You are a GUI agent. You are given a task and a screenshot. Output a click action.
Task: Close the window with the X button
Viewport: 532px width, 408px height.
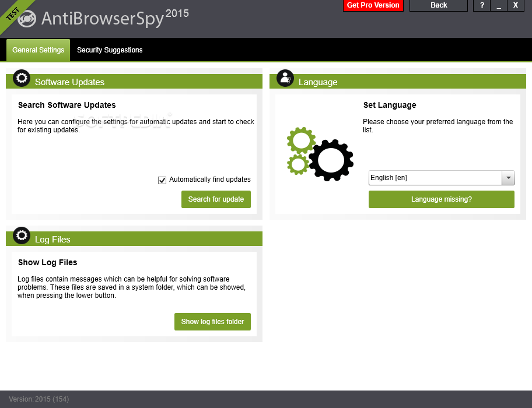[516, 5]
